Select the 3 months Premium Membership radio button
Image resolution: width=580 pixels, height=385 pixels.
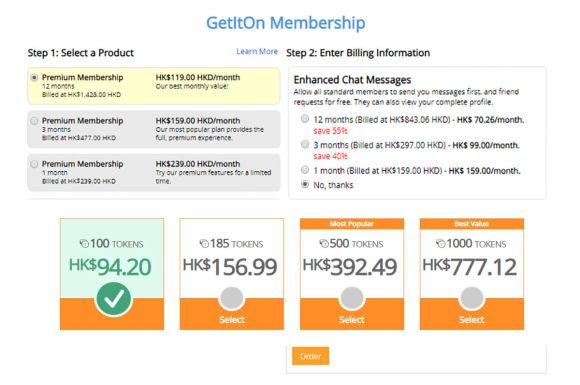click(x=34, y=121)
